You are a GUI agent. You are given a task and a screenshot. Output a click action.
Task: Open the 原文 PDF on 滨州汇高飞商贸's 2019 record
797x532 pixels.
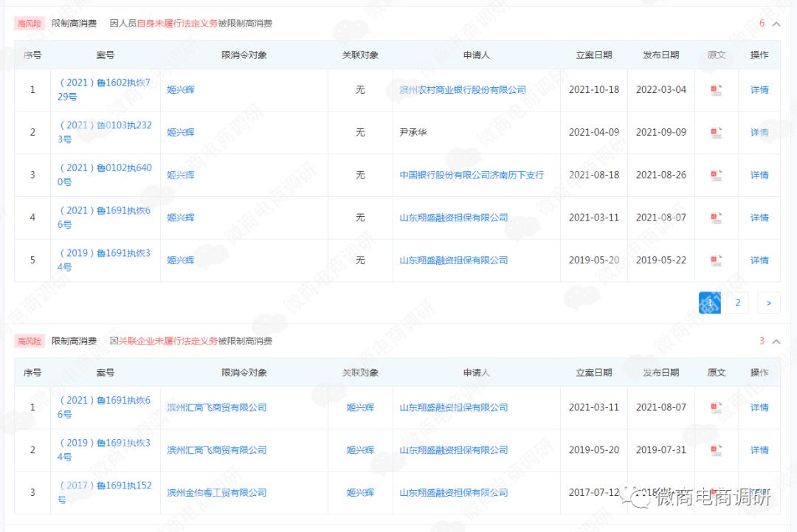tap(716, 450)
